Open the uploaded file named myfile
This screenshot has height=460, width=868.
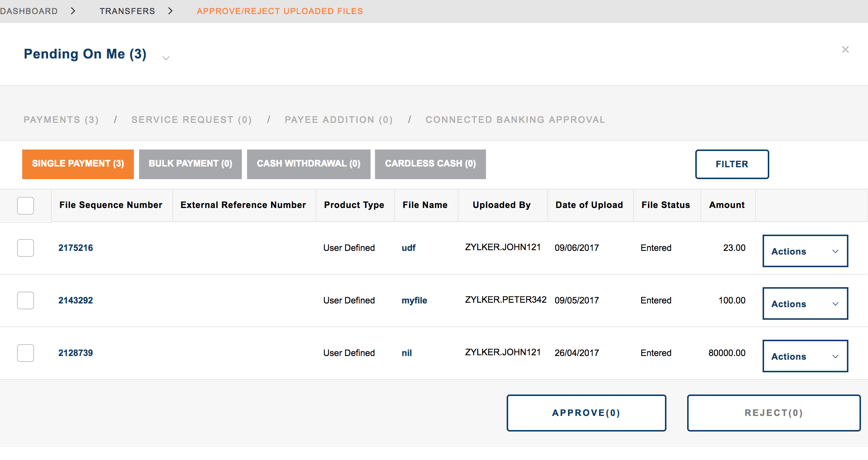tap(414, 300)
